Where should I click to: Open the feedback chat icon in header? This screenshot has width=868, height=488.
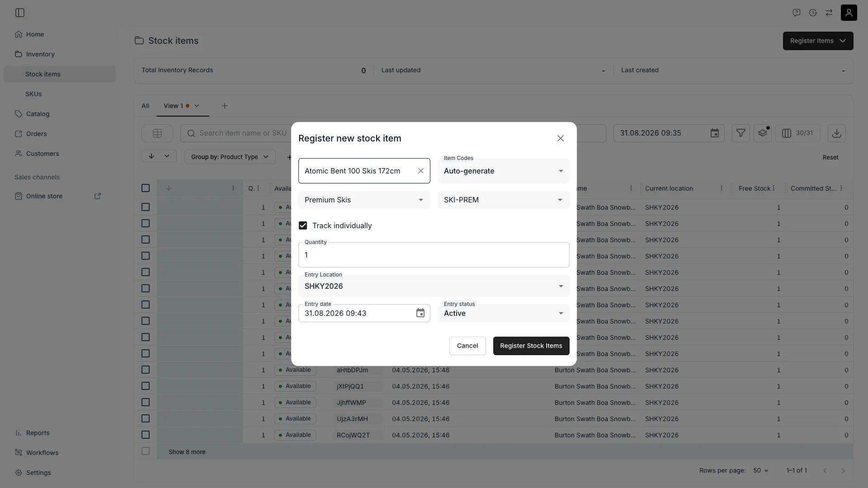797,13
